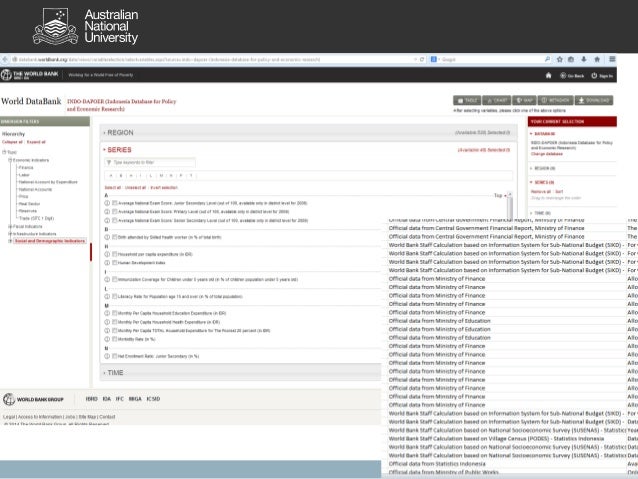Collapse the SERIES section
The image size is (638, 479).
(117, 150)
